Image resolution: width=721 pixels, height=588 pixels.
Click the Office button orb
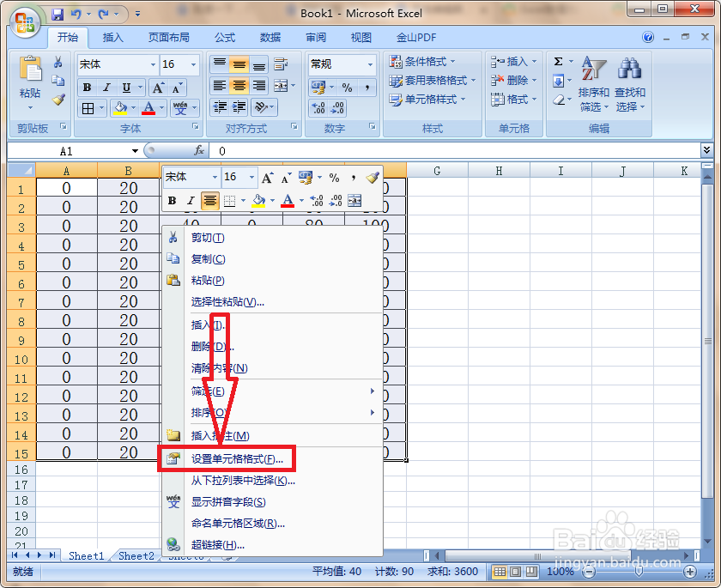pyautogui.click(x=25, y=21)
